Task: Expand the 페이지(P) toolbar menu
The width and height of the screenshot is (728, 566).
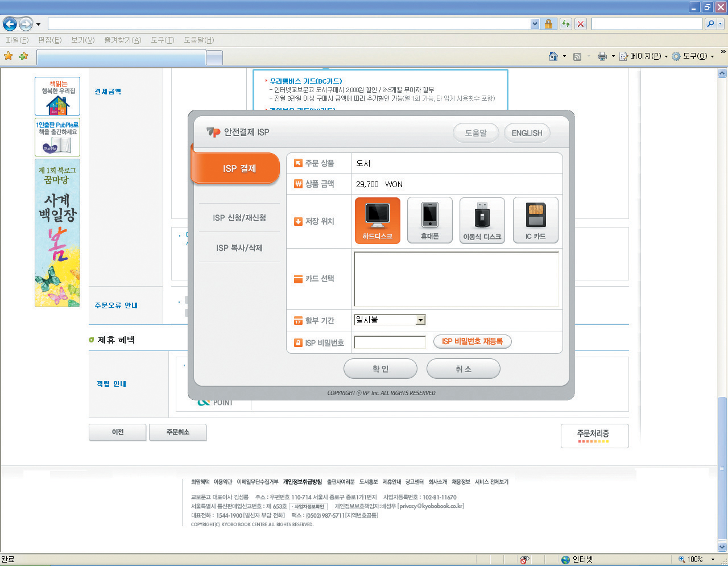Action: coord(643,56)
